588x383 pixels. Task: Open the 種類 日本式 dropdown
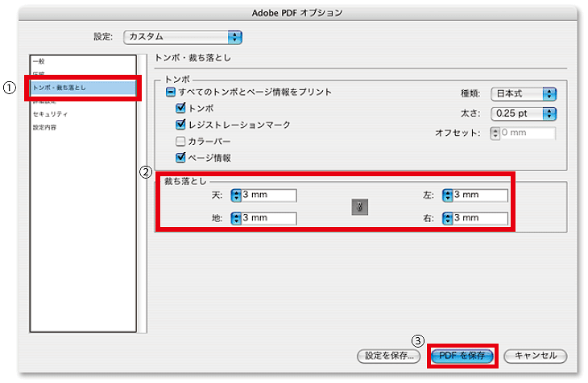tap(524, 93)
